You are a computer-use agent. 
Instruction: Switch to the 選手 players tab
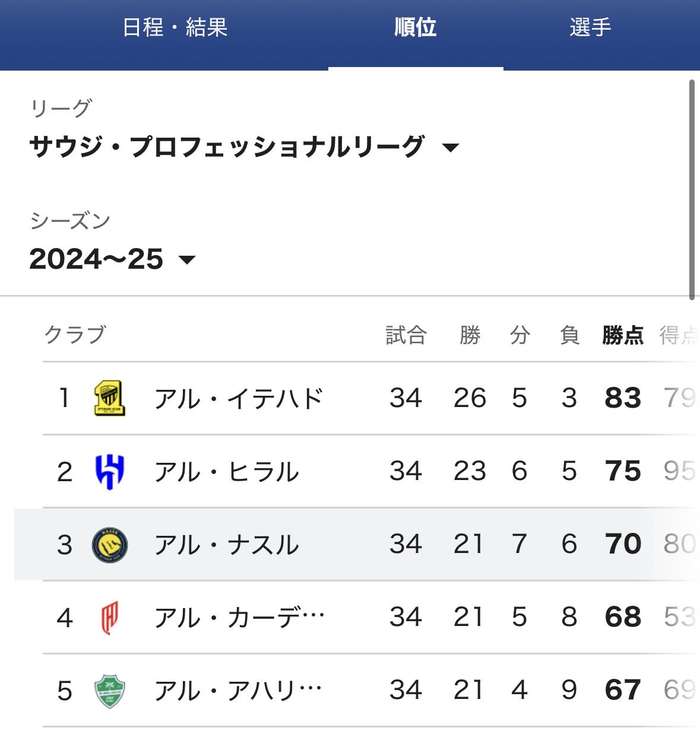[590, 28]
